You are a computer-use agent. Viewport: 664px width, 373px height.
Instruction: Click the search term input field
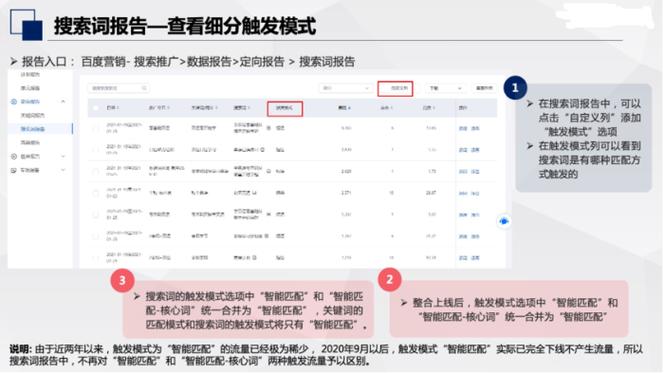(x=118, y=88)
